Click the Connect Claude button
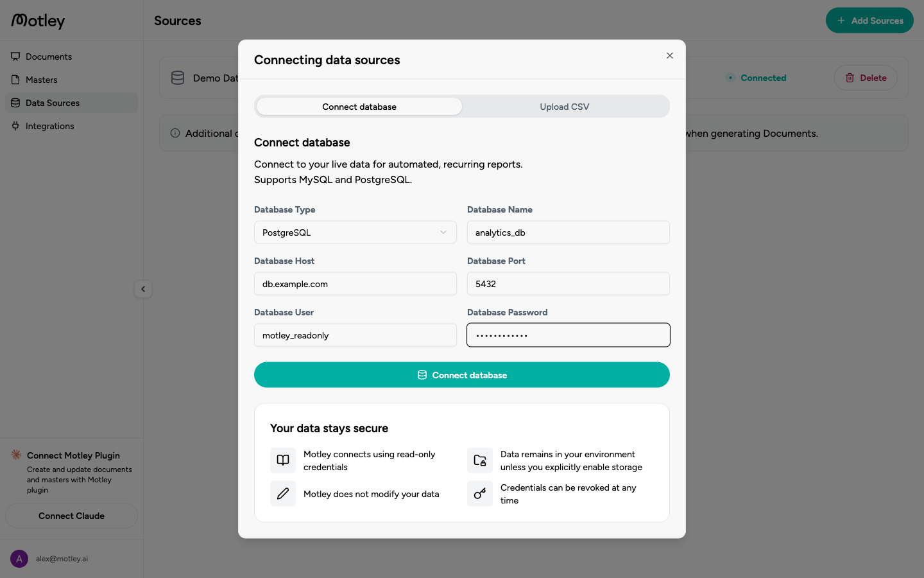 71,516
